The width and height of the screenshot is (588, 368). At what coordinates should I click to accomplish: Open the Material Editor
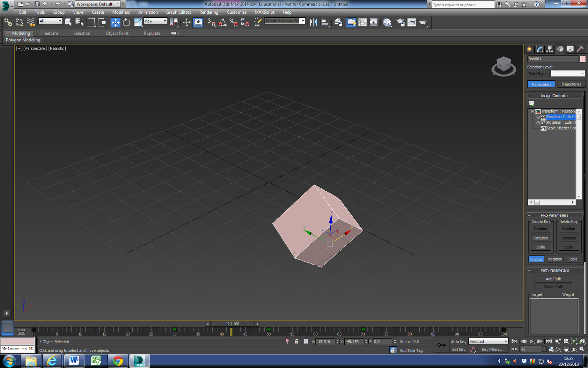point(387,22)
